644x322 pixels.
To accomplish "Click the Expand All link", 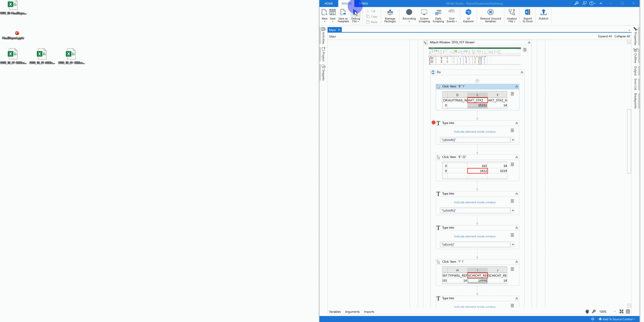I will click(x=604, y=36).
